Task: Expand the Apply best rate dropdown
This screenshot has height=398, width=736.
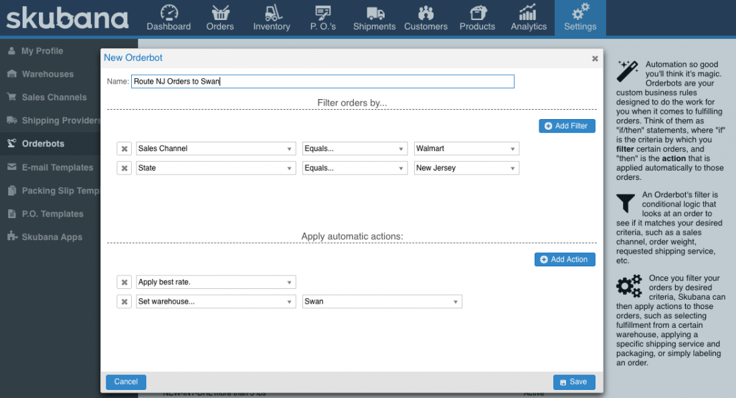Action: click(216, 282)
